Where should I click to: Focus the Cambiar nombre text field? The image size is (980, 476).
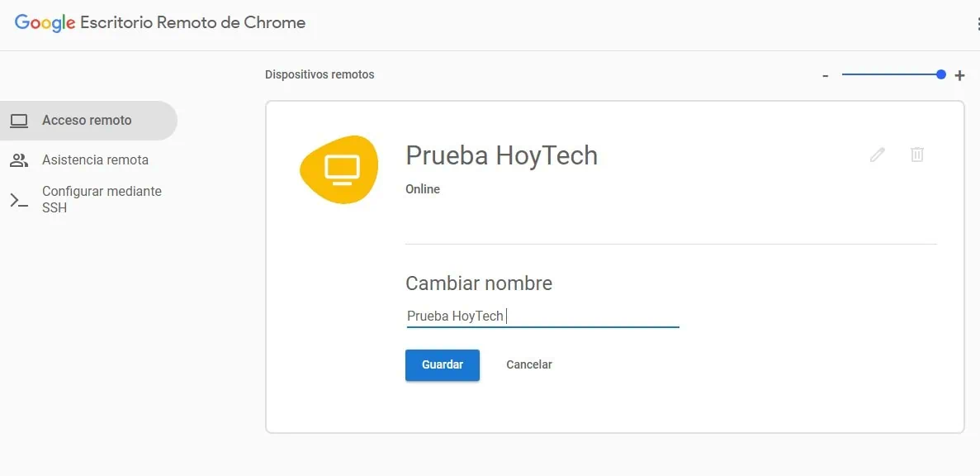(542, 316)
